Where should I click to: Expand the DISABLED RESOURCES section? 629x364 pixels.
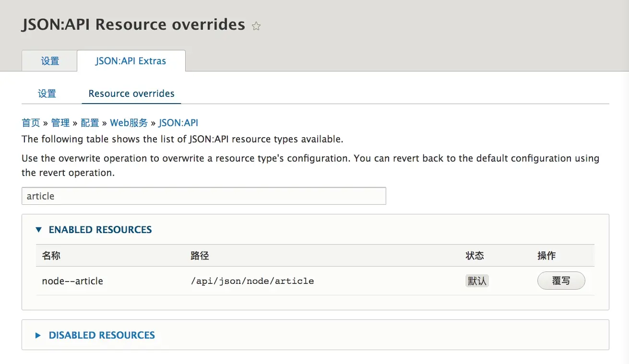pos(101,335)
